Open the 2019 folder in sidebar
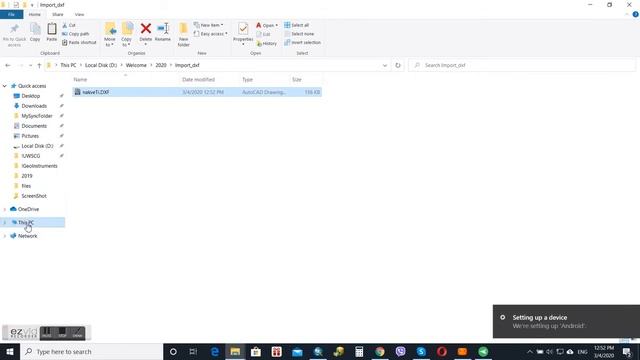 pyautogui.click(x=27, y=176)
